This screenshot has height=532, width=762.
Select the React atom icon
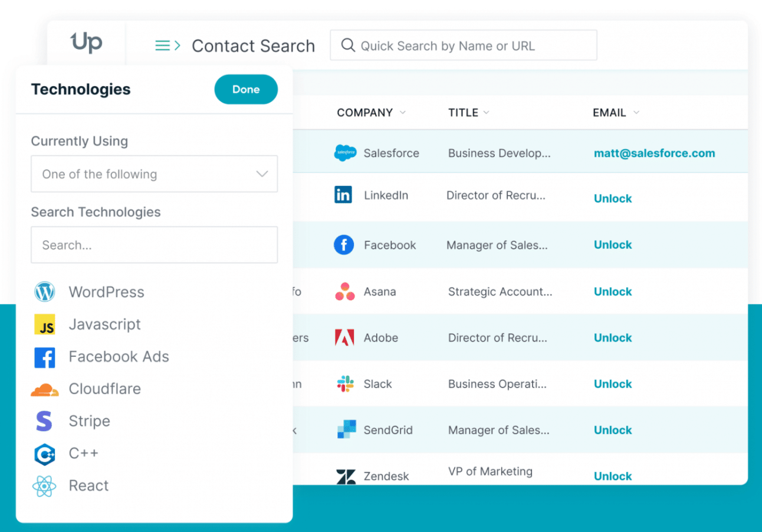tap(45, 486)
